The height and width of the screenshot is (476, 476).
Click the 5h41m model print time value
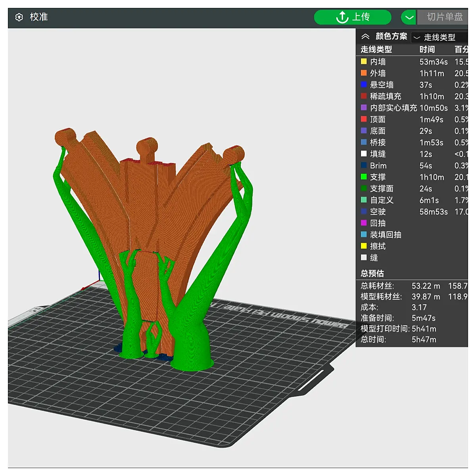coord(424,329)
